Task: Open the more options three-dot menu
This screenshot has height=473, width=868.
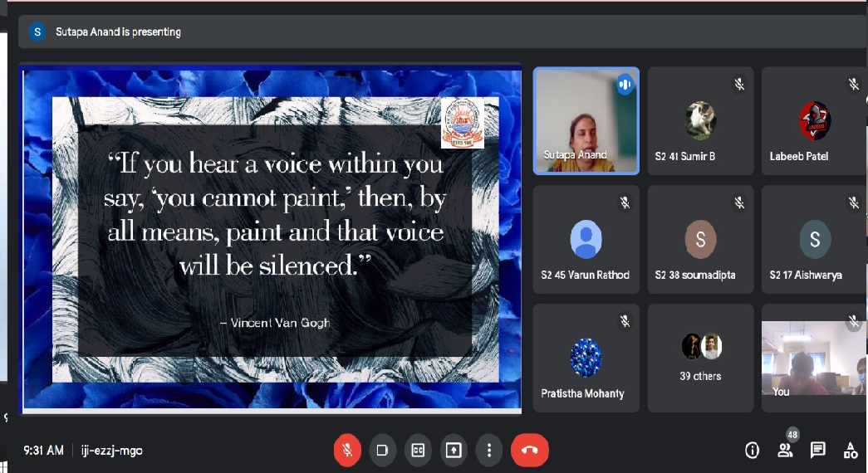Action: [489, 450]
